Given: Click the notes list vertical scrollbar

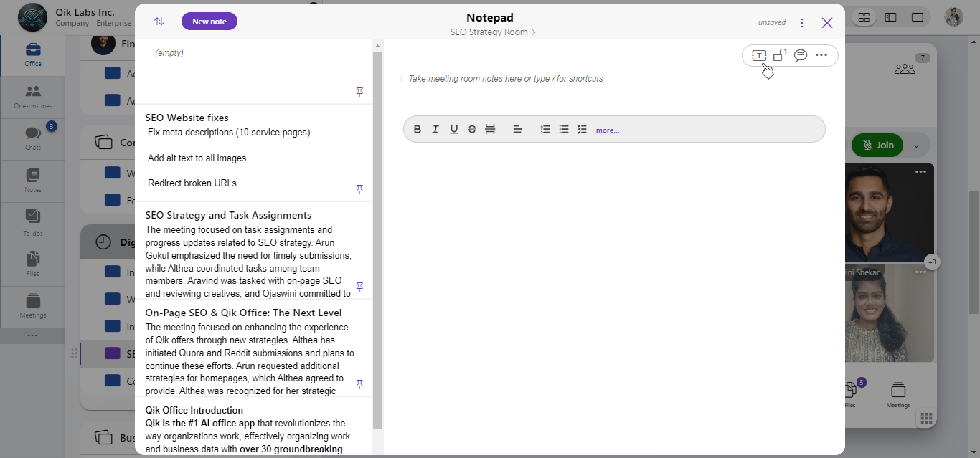Looking at the screenshot, I should coord(377,237).
